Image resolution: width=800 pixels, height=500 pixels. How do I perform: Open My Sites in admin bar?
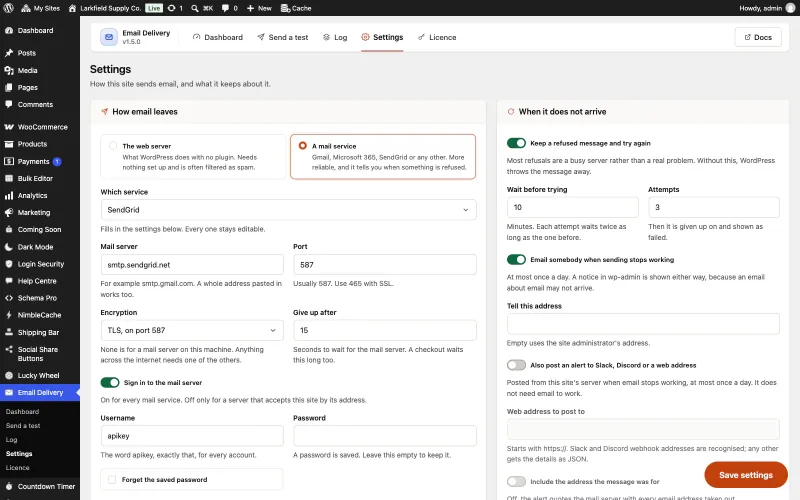(41, 8)
